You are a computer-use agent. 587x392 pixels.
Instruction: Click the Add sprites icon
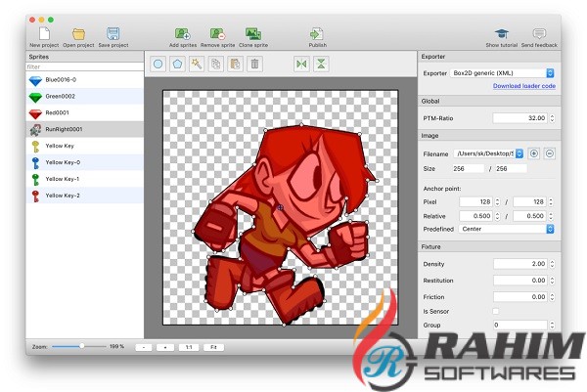tap(183, 33)
